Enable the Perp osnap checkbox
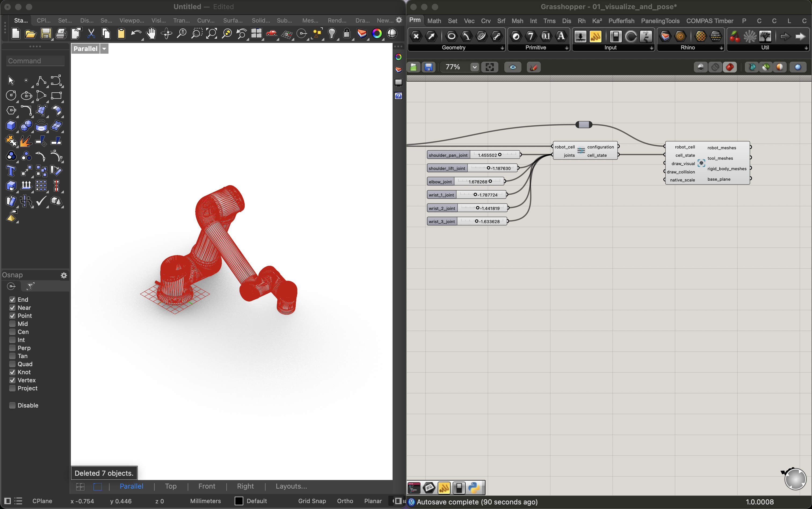The height and width of the screenshot is (509, 812). pyautogui.click(x=12, y=348)
